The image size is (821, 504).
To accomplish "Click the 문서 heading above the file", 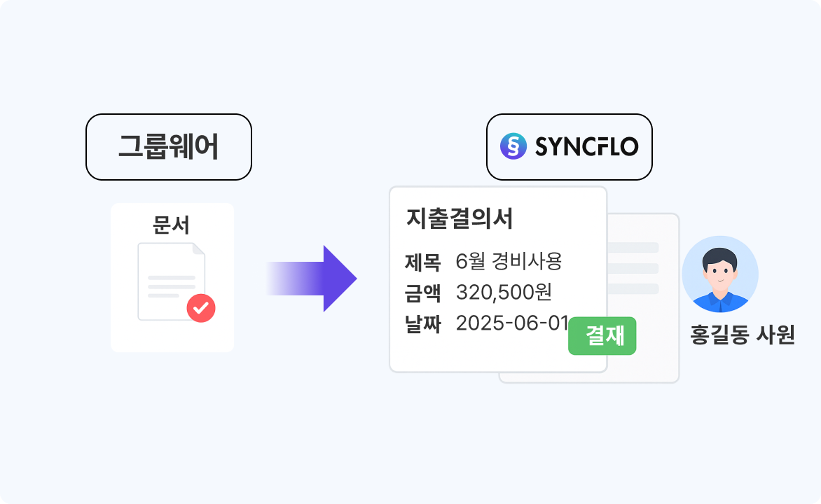I will (x=172, y=225).
